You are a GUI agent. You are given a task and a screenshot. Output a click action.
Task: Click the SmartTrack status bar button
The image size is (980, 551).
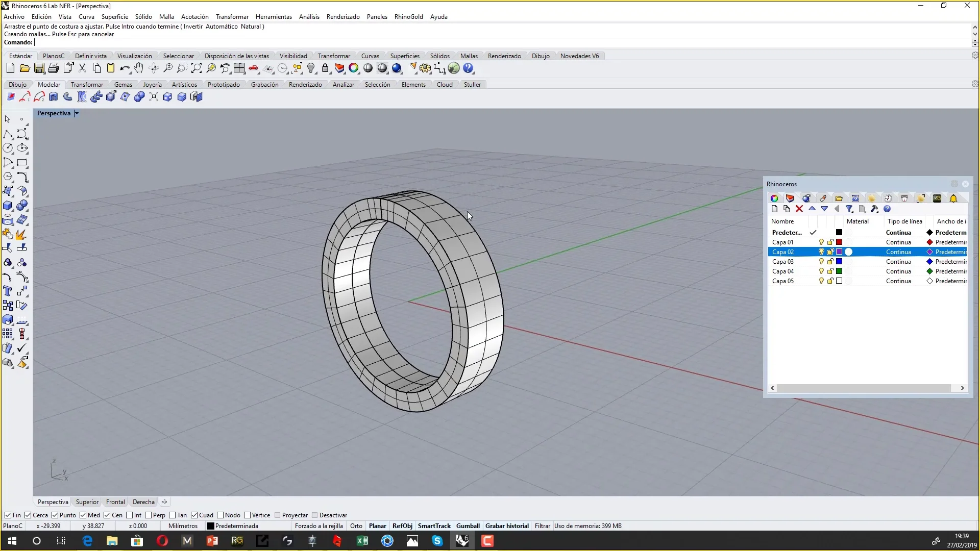pyautogui.click(x=434, y=526)
